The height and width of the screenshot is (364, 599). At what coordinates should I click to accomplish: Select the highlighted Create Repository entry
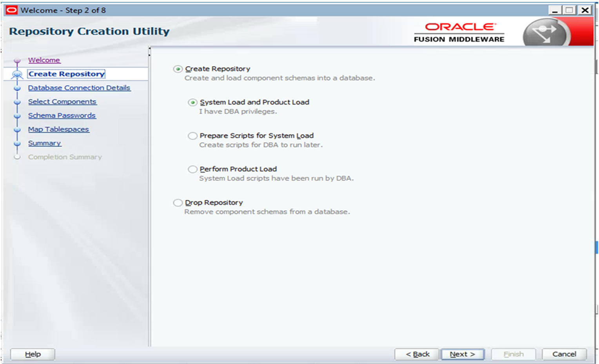point(65,74)
